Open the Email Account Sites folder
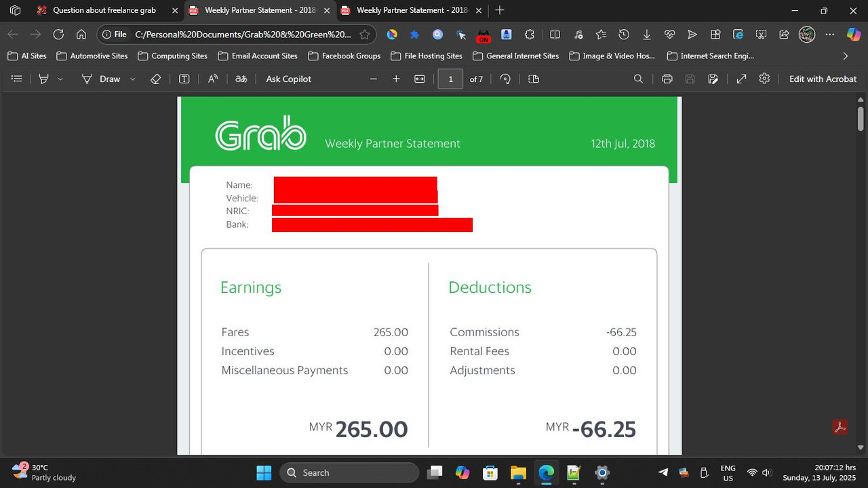This screenshot has width=868, height=488. click(258, 56)
